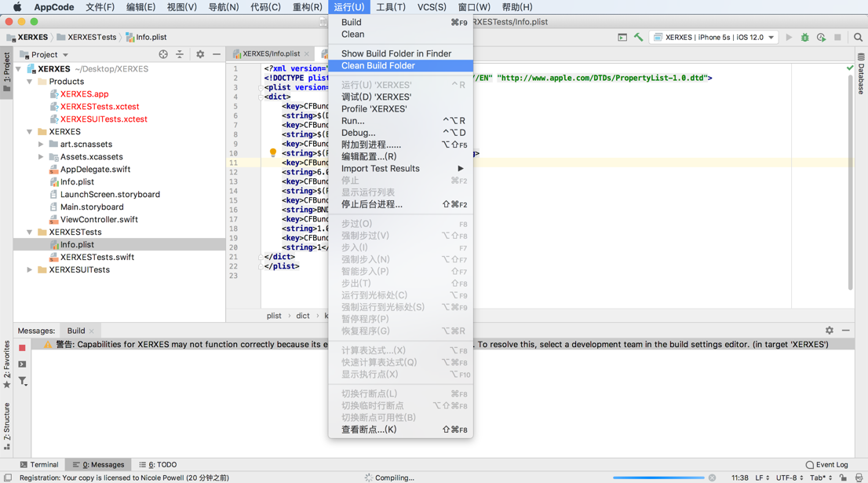Open the Structure side panel
The width and height of the screenshot is (868, 483).
pos(6,426)
